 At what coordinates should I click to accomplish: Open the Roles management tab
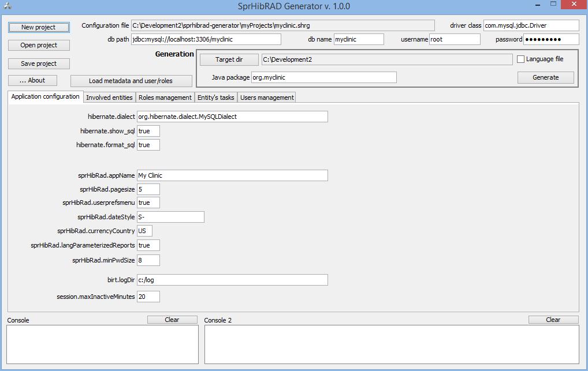165,98
